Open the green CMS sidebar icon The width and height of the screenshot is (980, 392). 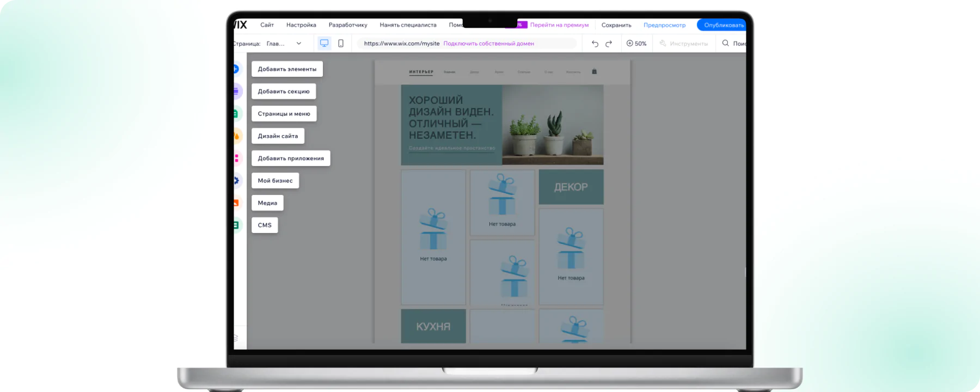(236, 225)
